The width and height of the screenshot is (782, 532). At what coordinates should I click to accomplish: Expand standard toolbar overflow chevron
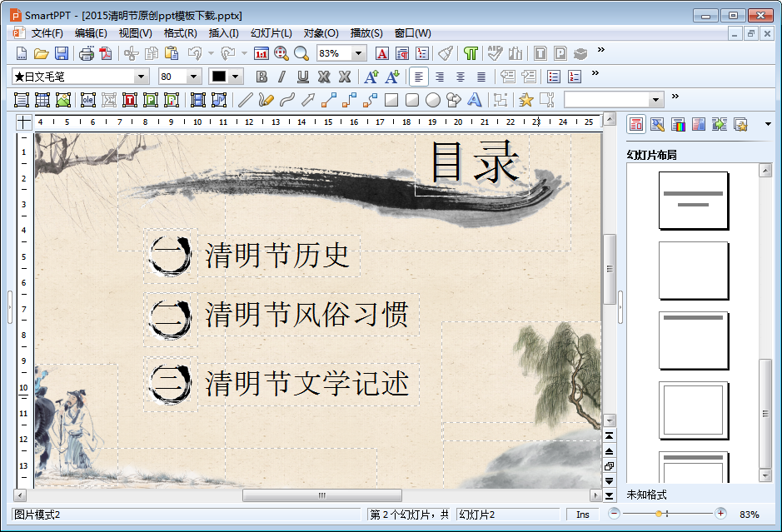(601, 50)
